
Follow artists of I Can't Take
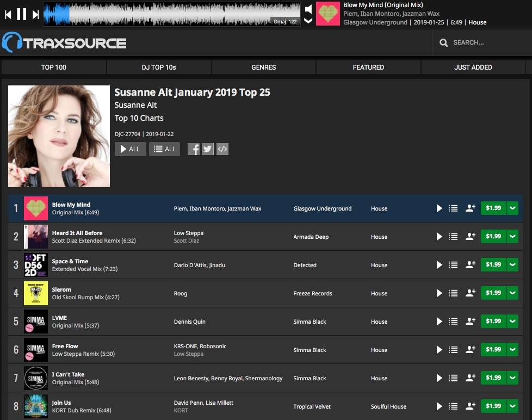tap(470, 378)
